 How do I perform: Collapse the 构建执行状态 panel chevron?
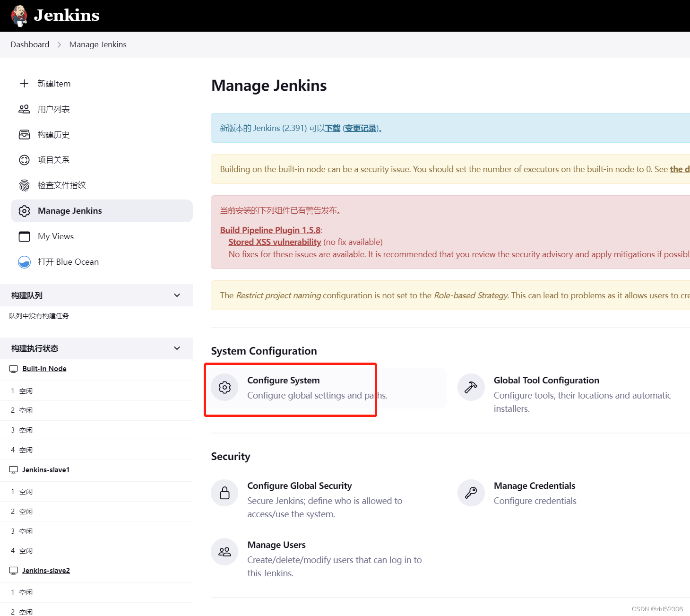click(x=177, y=348)
